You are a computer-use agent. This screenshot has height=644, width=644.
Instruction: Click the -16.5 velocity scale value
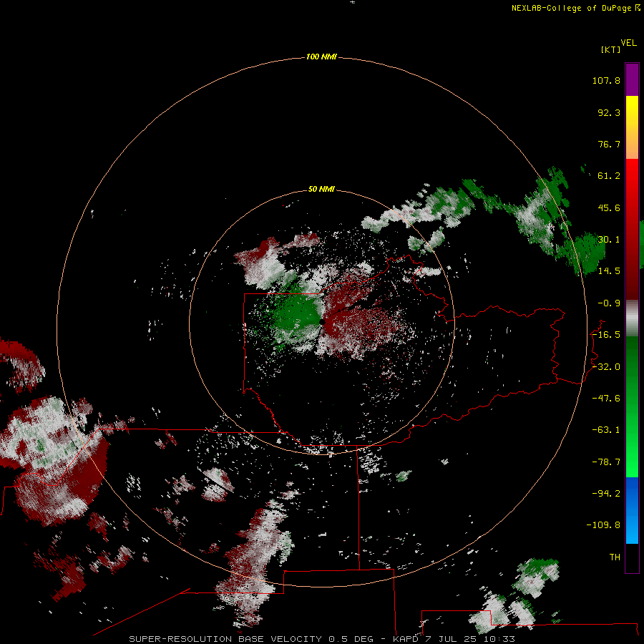coord(606,335)
